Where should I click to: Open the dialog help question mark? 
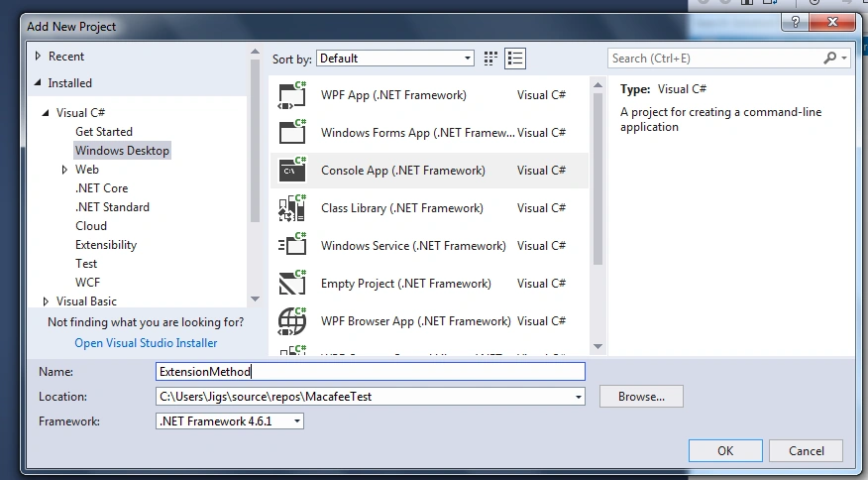[x=795, y=22]
